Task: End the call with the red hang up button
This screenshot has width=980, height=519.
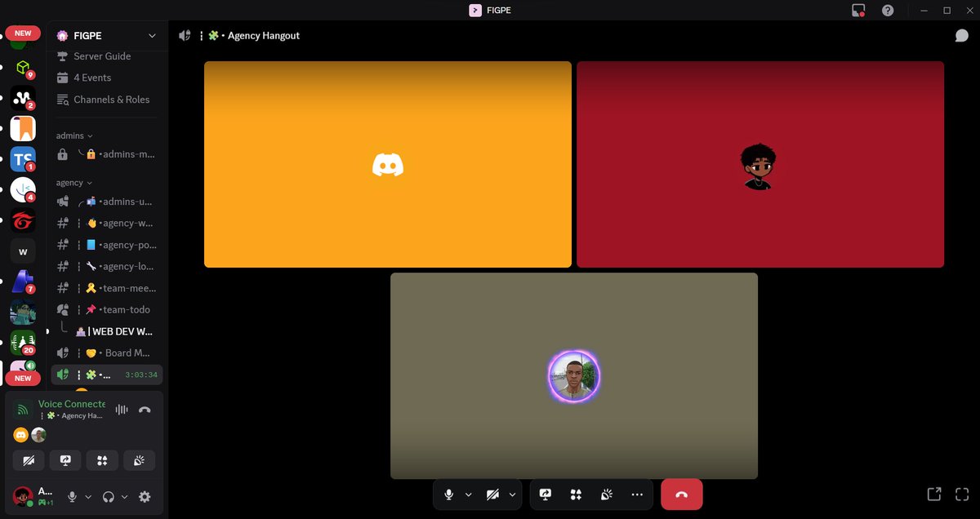Action: point(682,494)
